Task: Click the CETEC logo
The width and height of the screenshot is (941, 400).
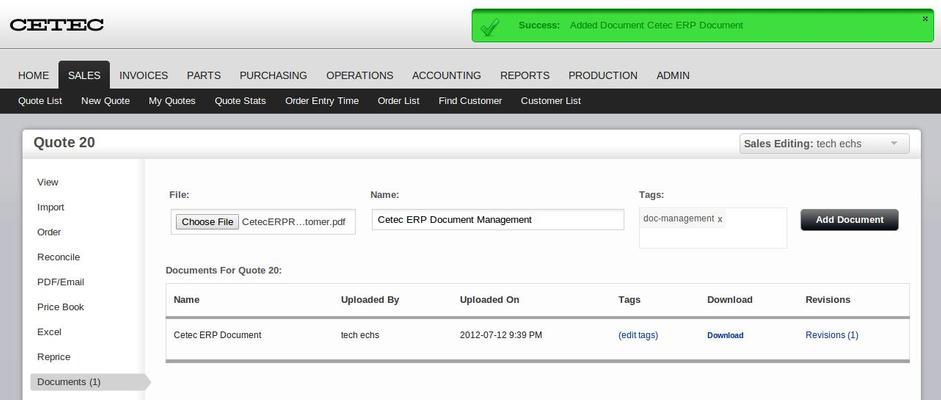Action: (x=57, y=25)
